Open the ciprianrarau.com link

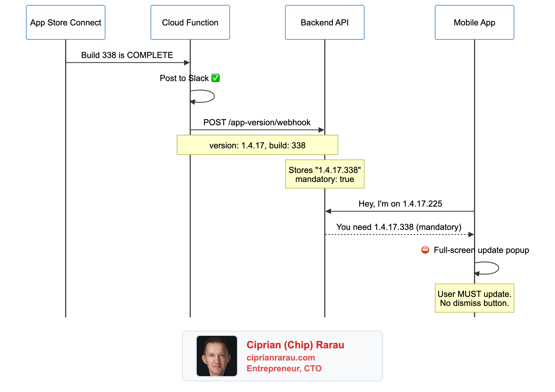click(x=281, y=358)
